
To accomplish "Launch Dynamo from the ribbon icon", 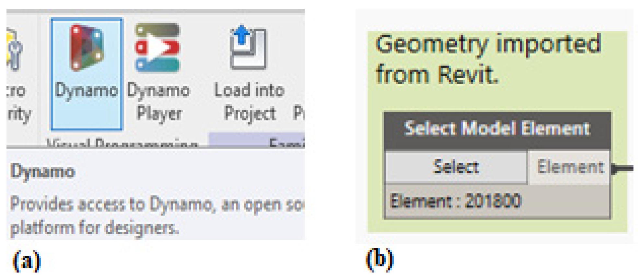I will (87, 48).
